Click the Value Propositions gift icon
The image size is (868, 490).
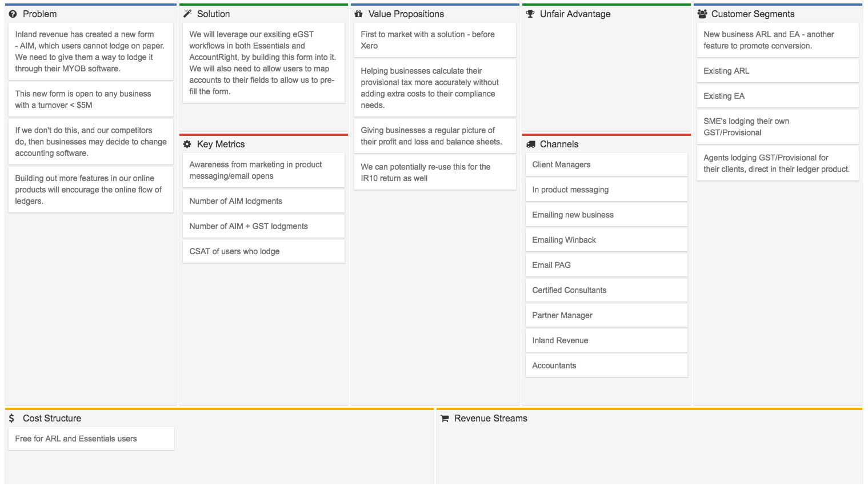pyautogui.click(x=358, y=14)
